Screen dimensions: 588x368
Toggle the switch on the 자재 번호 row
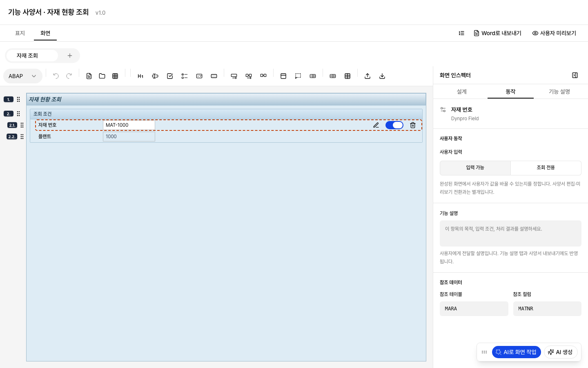click(x=394, y=125)
